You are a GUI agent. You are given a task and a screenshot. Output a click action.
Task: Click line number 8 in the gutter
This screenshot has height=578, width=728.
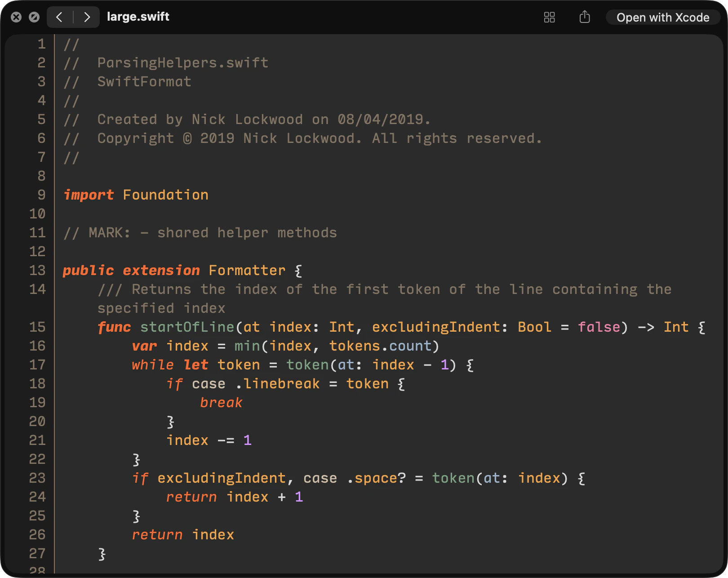tap(41, 176)
